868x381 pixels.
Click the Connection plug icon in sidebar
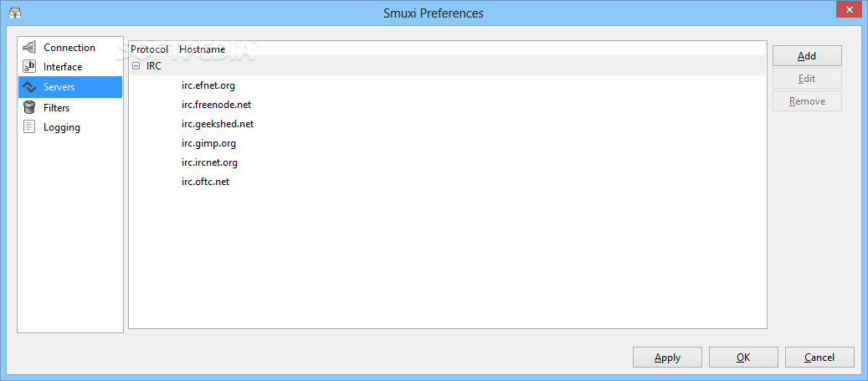point(29,47)
